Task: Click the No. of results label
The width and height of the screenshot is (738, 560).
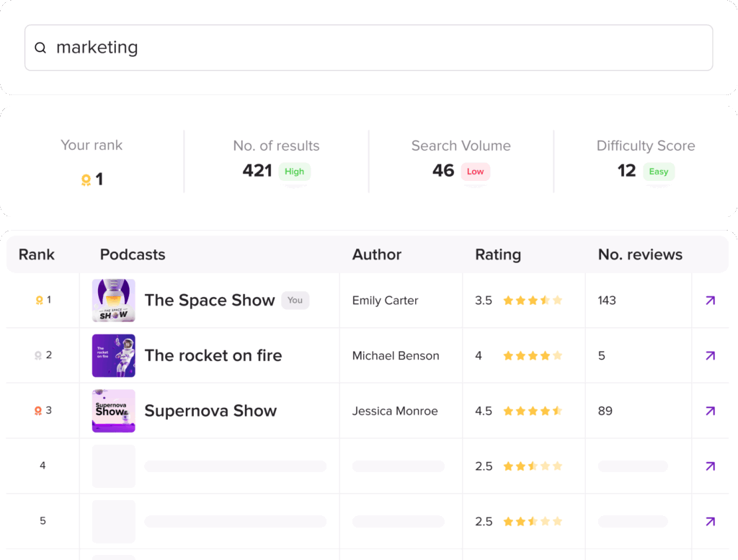Action: point(276,146)
